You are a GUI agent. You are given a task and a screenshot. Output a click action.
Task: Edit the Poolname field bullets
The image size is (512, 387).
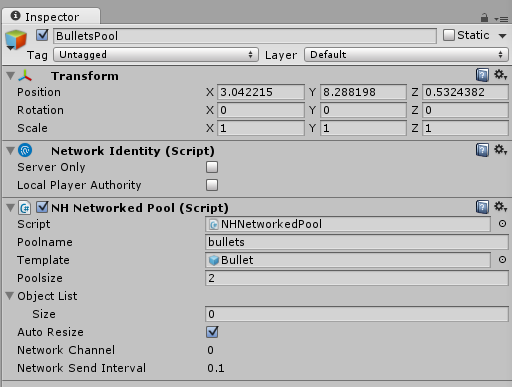(357, 242)
